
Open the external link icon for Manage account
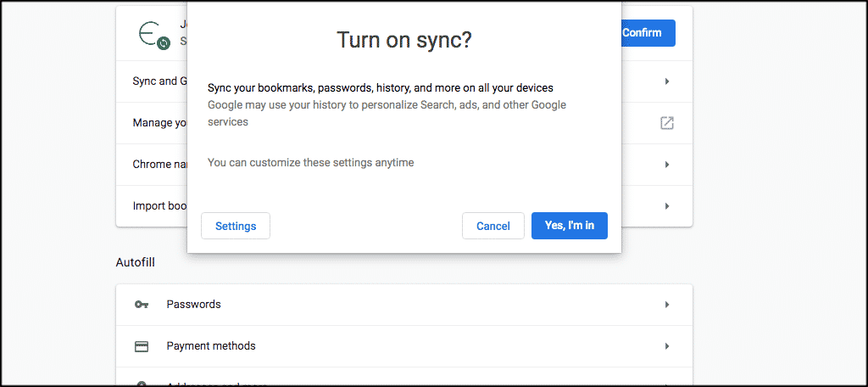pos(667,123)
